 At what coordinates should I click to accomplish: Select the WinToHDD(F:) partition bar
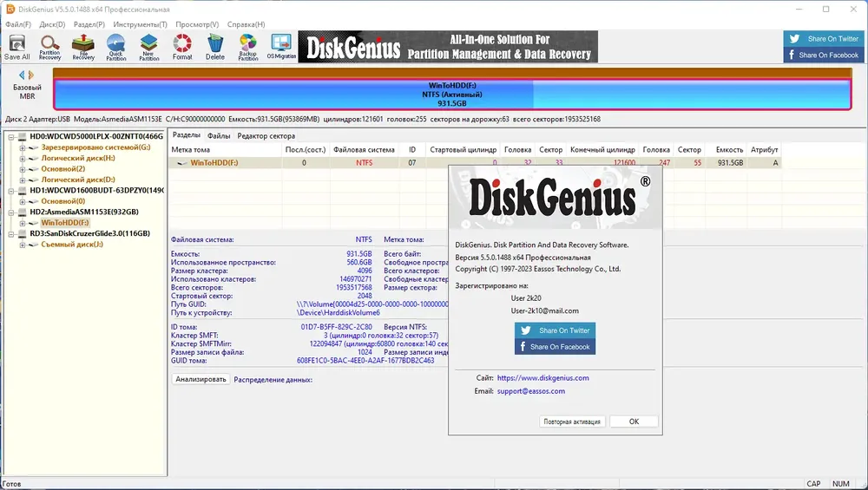tap(452, 95)
